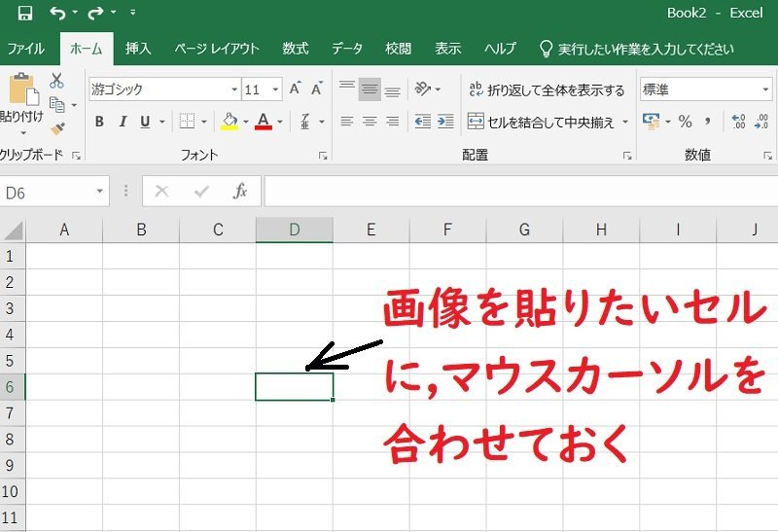The width and height of the screenshot is (778, 532).
Task: Click the Borders icon
Action: (x=187, y=122)
